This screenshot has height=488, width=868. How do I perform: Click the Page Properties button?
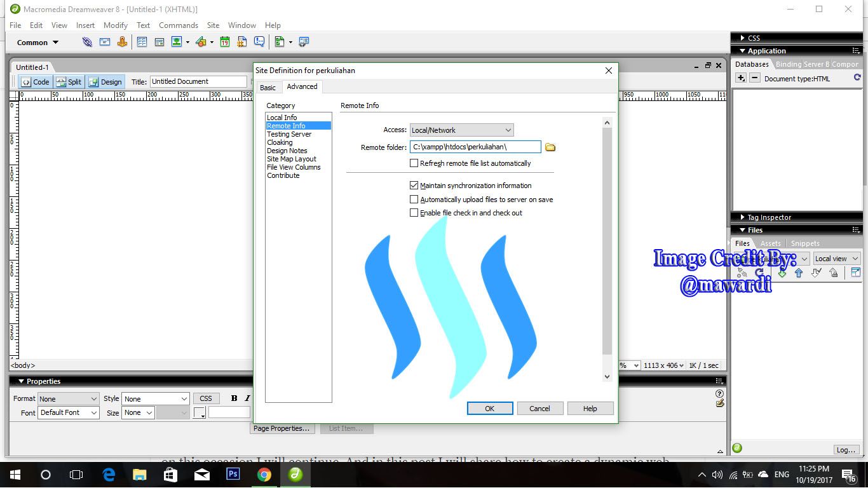click(x=281, y=428)
